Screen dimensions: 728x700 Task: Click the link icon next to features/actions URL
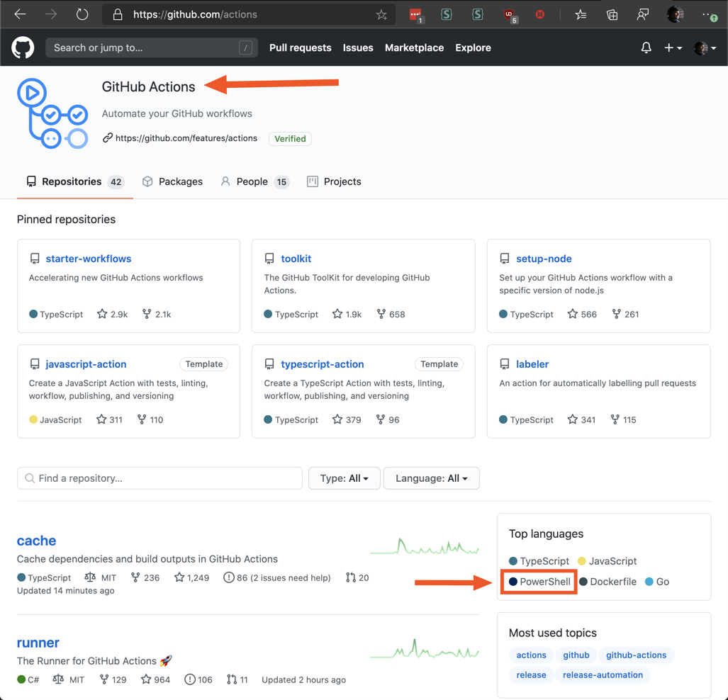pyautogui.click(x=108, y=138)
